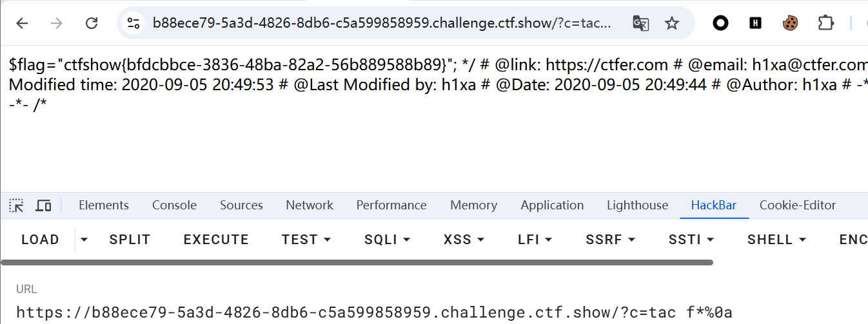Image resolution: width=868 pixels, height=324 pixels.
Task: Open the extensions puzzle icon
Action: 825,24
